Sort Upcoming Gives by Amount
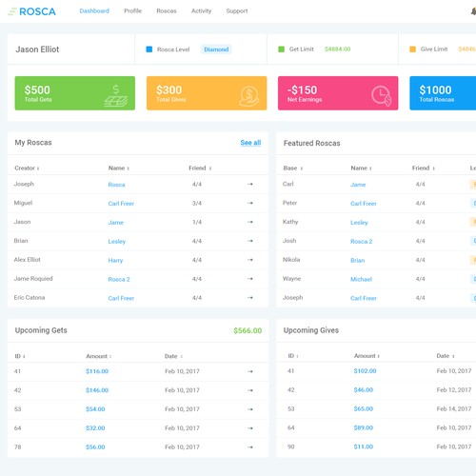476x476 pixels. [367, 356]
